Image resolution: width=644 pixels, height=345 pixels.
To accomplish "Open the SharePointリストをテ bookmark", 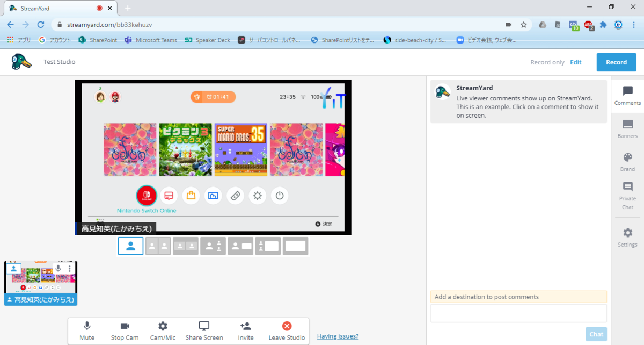I will 343,40.
